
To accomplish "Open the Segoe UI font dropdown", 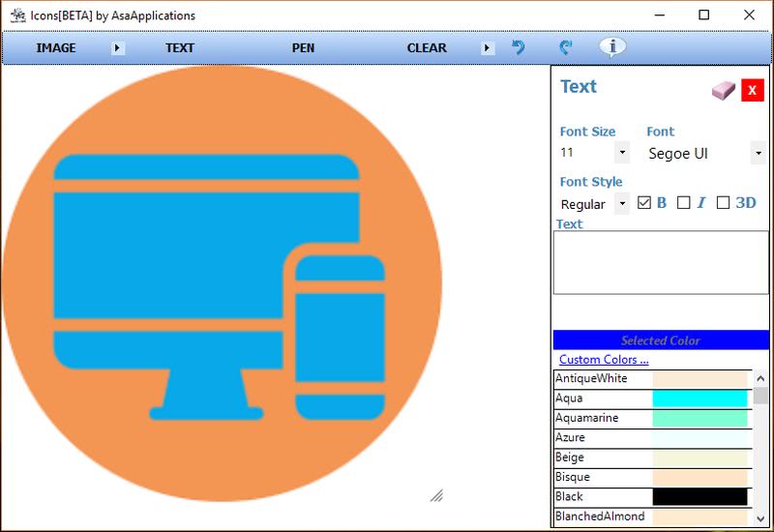I will (x=758, y=153).
